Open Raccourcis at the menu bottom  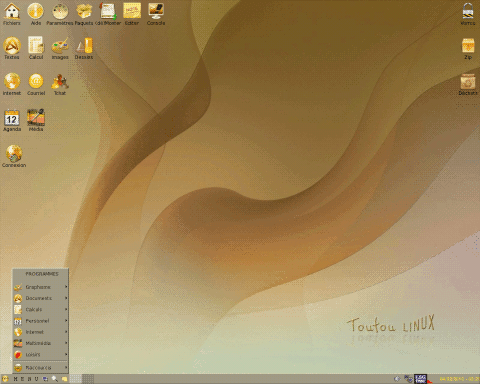click(x=41, y=368)
